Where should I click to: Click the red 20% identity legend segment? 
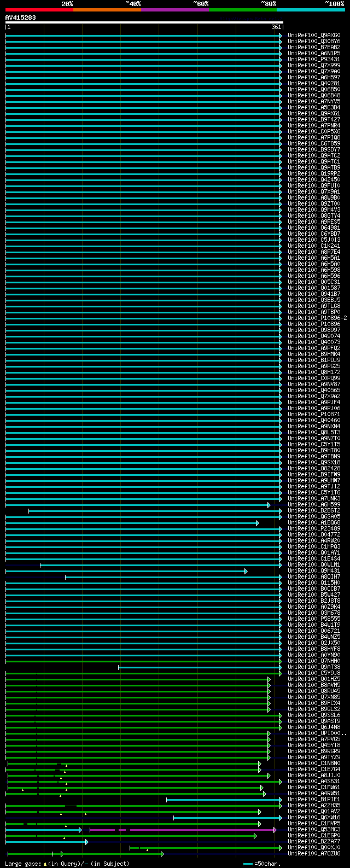(x=39, y=9)
